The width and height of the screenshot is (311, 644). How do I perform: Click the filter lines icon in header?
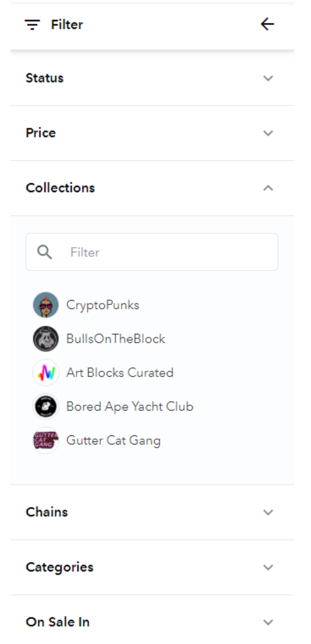point(32,24)
